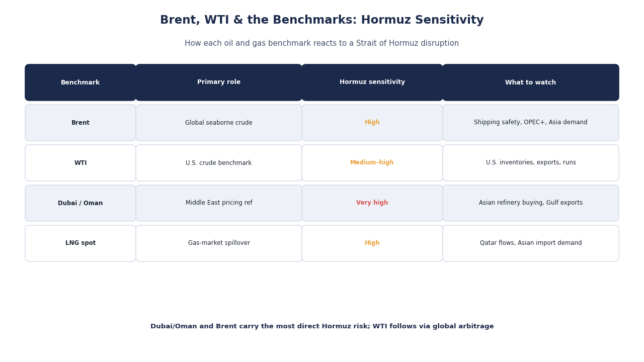
Task: Click the Global seaborne crude cell
Action: point(219,123)
